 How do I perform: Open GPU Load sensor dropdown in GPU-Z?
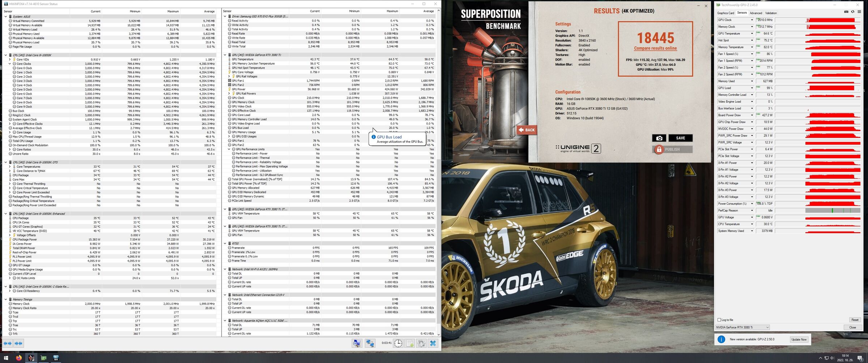point(752,88)
